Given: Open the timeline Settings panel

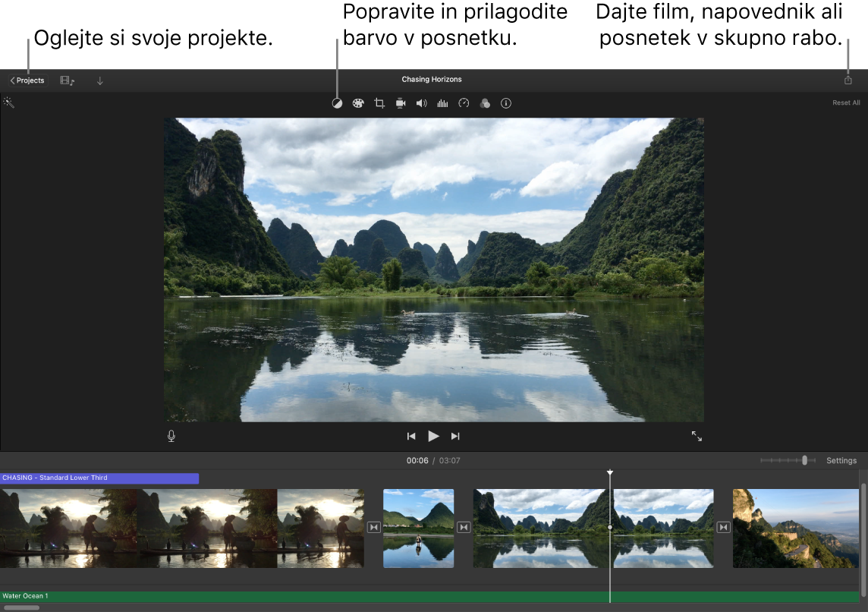Looking at the screenshot, I should pos(841,460).
